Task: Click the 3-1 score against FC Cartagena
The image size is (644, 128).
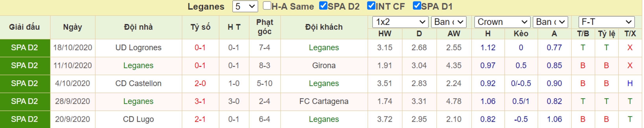Action: tap(200, 101)
